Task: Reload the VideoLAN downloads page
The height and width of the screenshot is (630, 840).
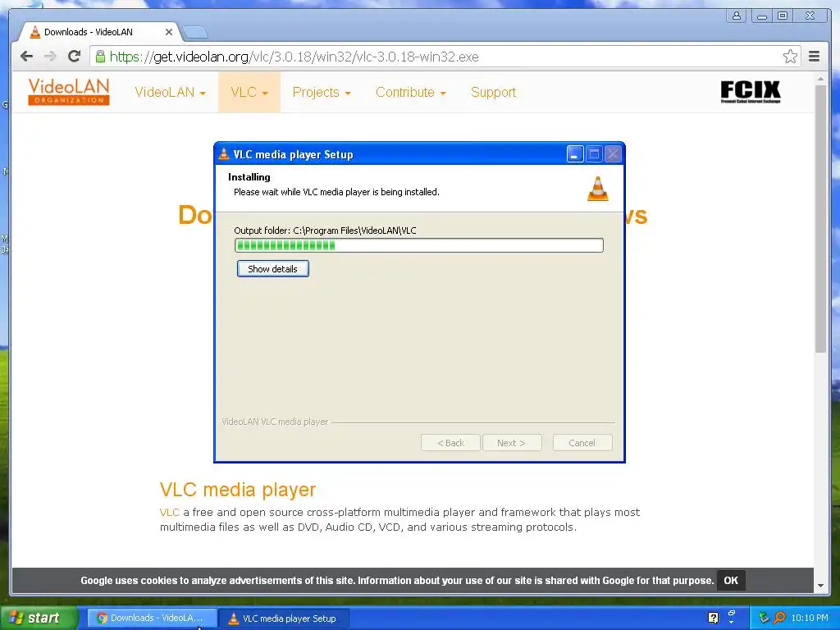Action: (x=74, y=56)
